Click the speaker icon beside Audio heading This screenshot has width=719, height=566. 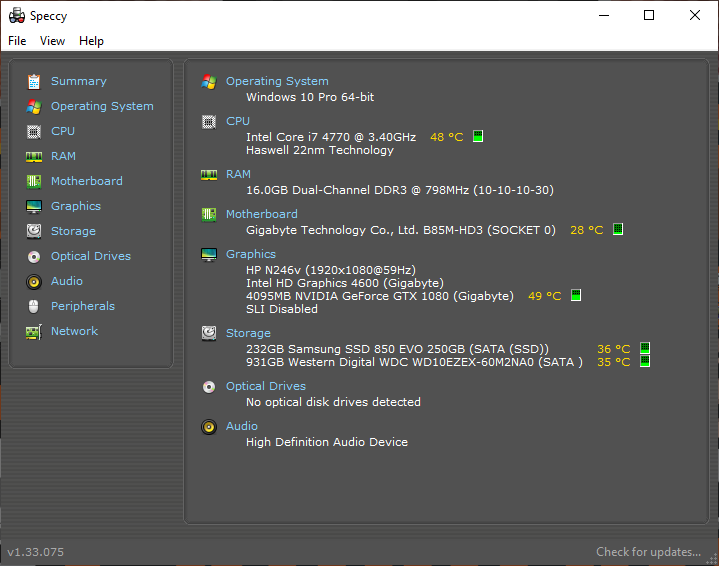pyautogui.click(x=209, y=427)
